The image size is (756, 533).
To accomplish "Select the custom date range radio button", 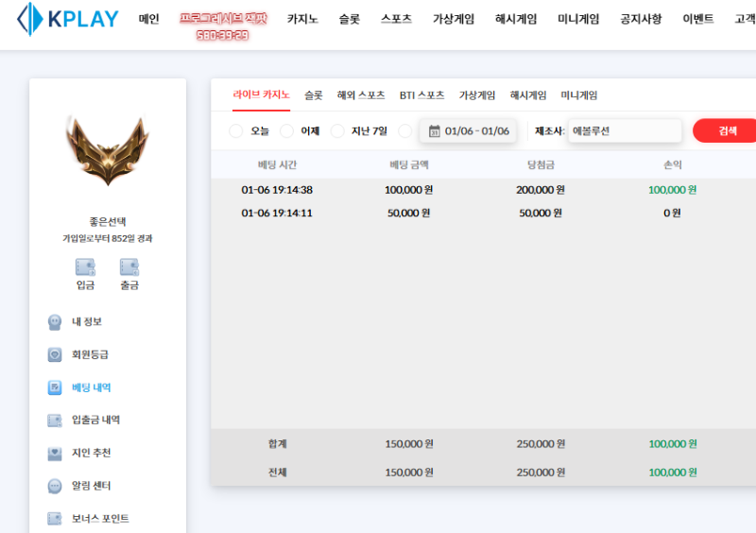I will 405,131.
